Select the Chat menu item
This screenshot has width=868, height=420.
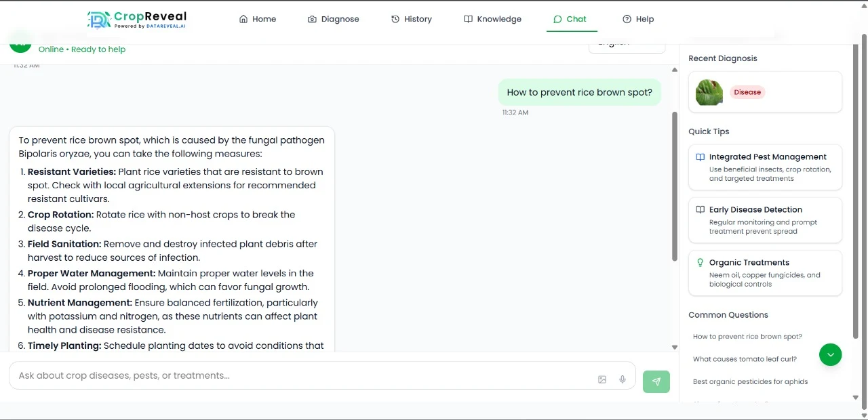click(571, 19)
